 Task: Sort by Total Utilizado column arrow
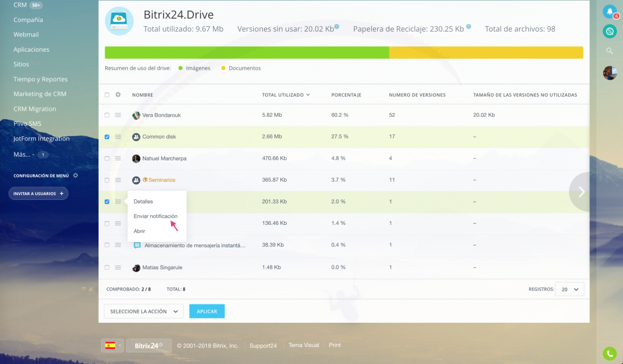(x=308, y=95)
